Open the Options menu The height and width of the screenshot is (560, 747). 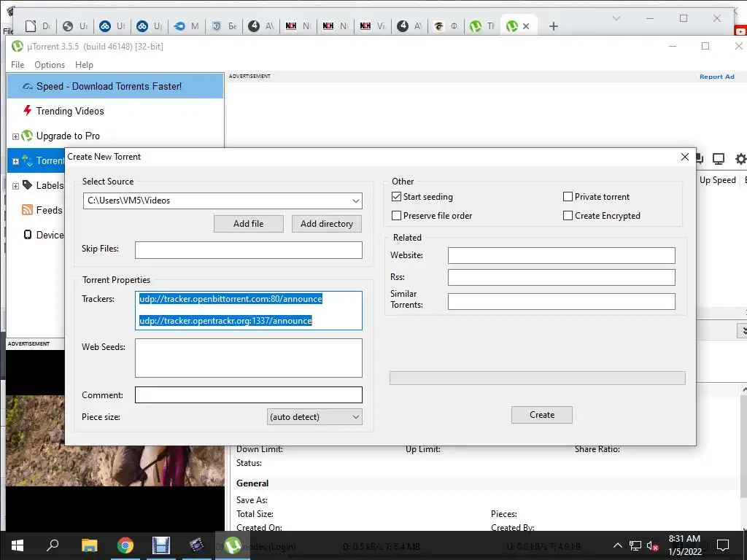50,65
